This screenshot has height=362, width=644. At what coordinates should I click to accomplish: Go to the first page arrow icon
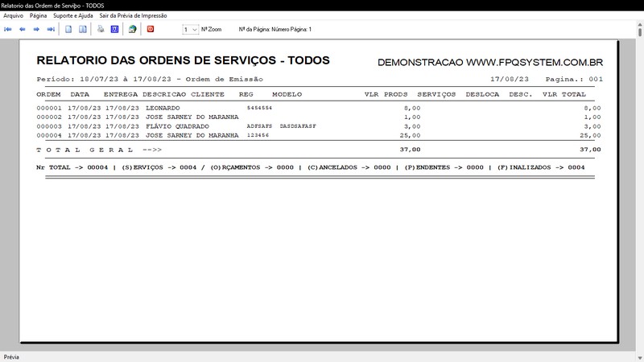click(x=8, y=29)
